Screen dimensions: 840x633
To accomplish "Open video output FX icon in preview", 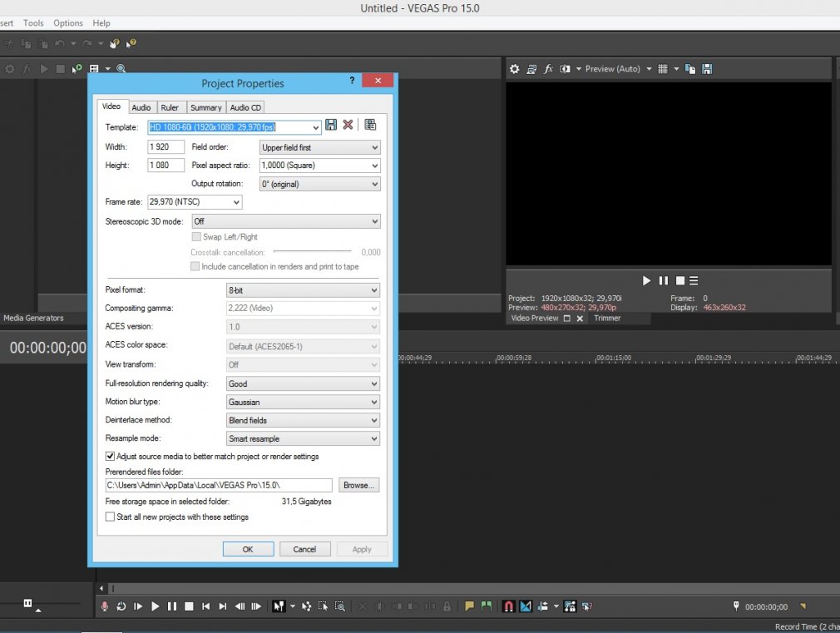I will click(x=548, y=69).
